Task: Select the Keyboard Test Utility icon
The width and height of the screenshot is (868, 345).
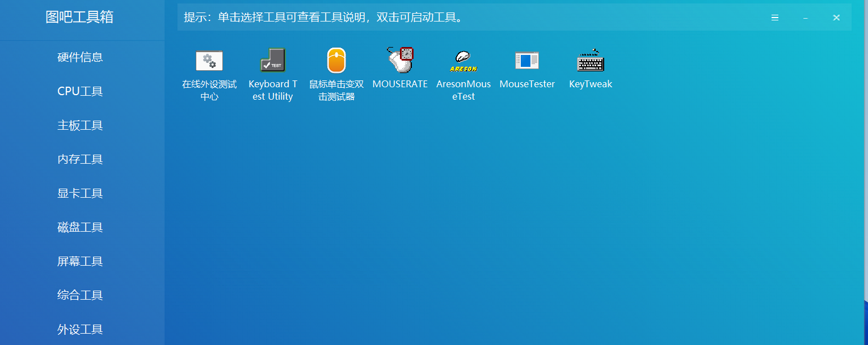Action: 273,61
